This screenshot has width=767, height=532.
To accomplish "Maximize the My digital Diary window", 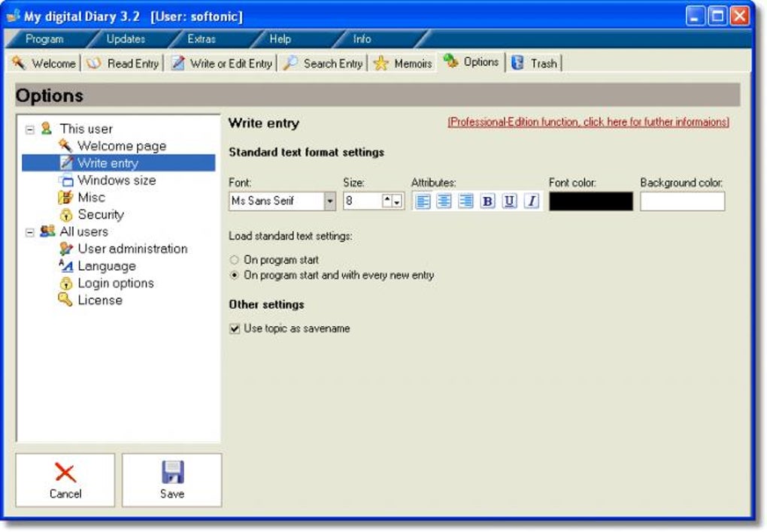I will (717, 16).
